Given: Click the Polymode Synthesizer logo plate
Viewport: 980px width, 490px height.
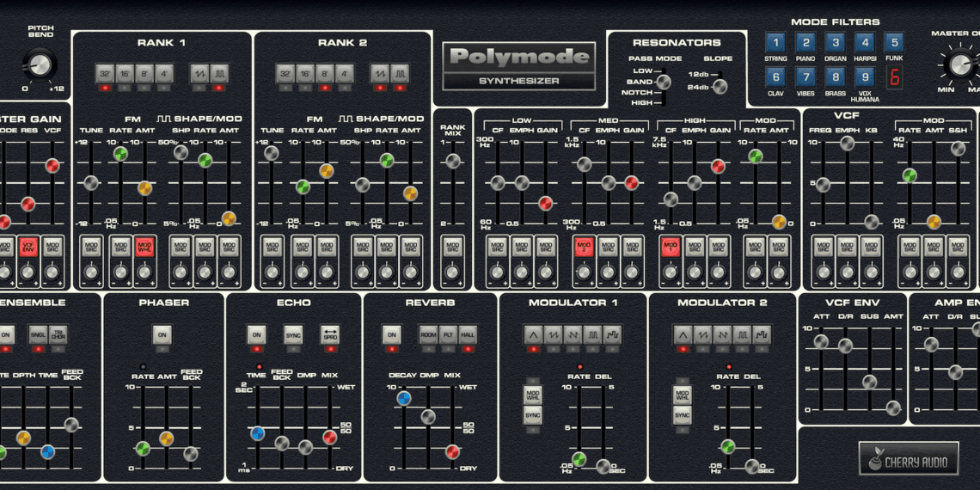Looking at the screenshot, I should pyautogui.click(x=518, y=66).
